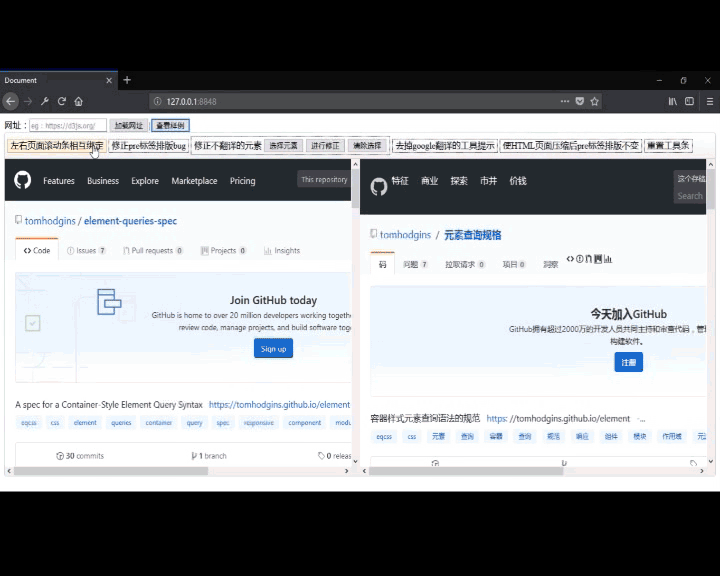Select the Document browser tab
Image resolution: width=720 pixels, height=576 pixels.
[x=59, y=80]
